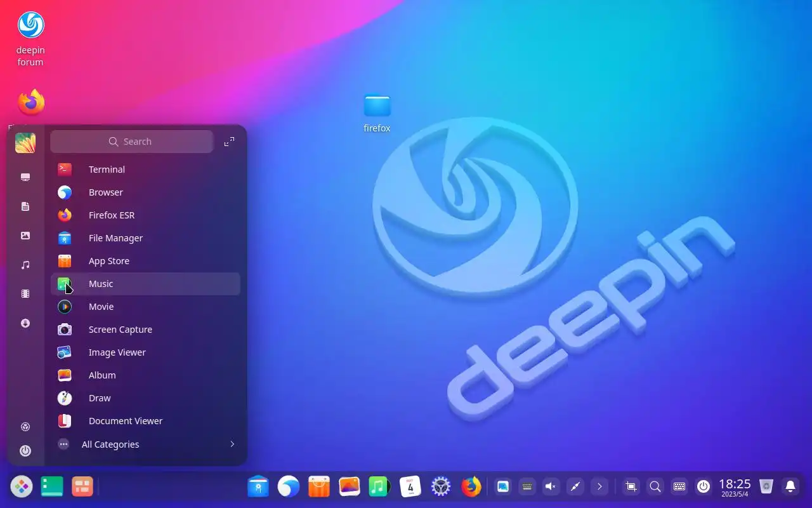Click keyboard layout icon in dock
This screenshot has height=508, width=812.
click(x=679, y=487)
